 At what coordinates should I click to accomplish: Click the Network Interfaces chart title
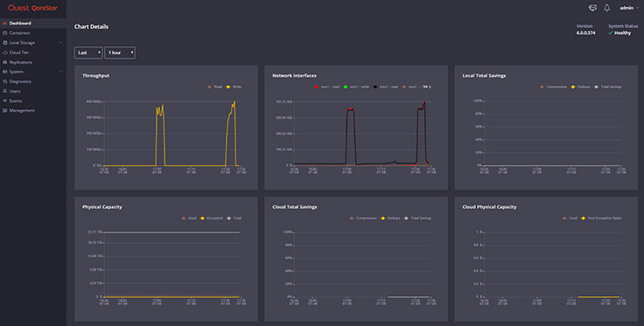point(294,75)
